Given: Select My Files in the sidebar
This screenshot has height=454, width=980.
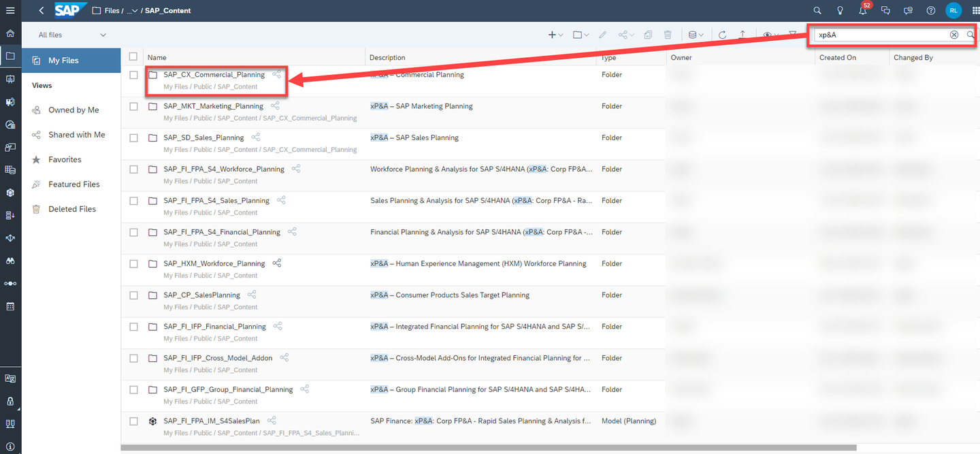Looking at the screenshot, I should [x=71, y=61].
